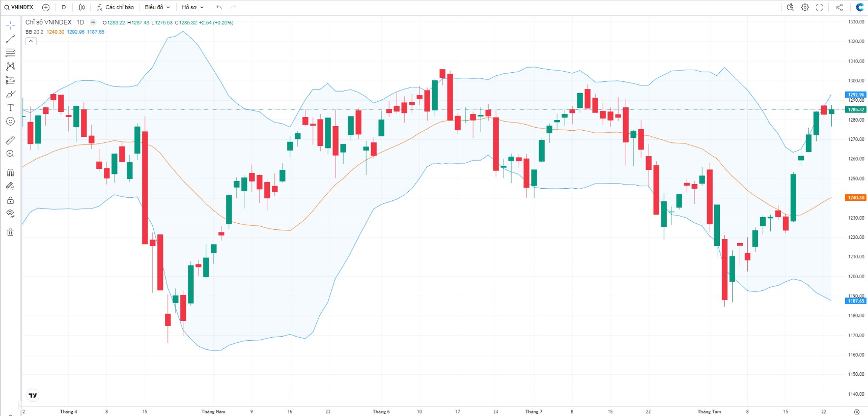Click the +2.54 (+0.20%) change text

point(216,23)
